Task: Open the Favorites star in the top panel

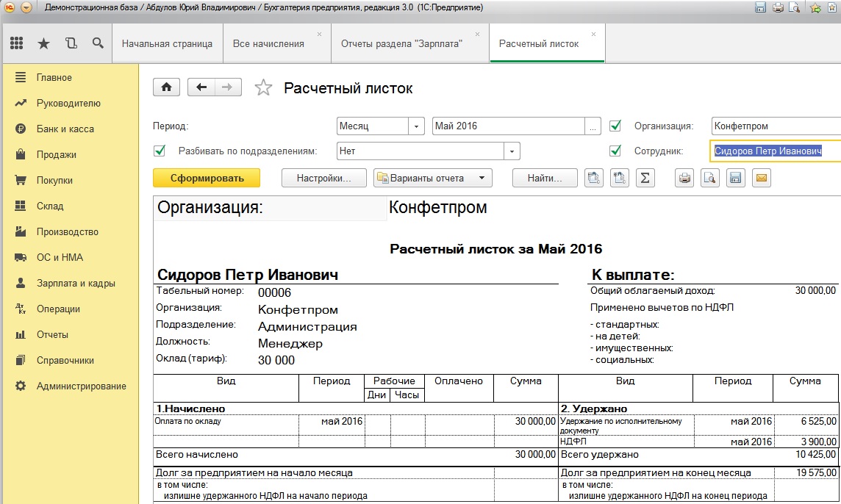Action: coord(43,43)
